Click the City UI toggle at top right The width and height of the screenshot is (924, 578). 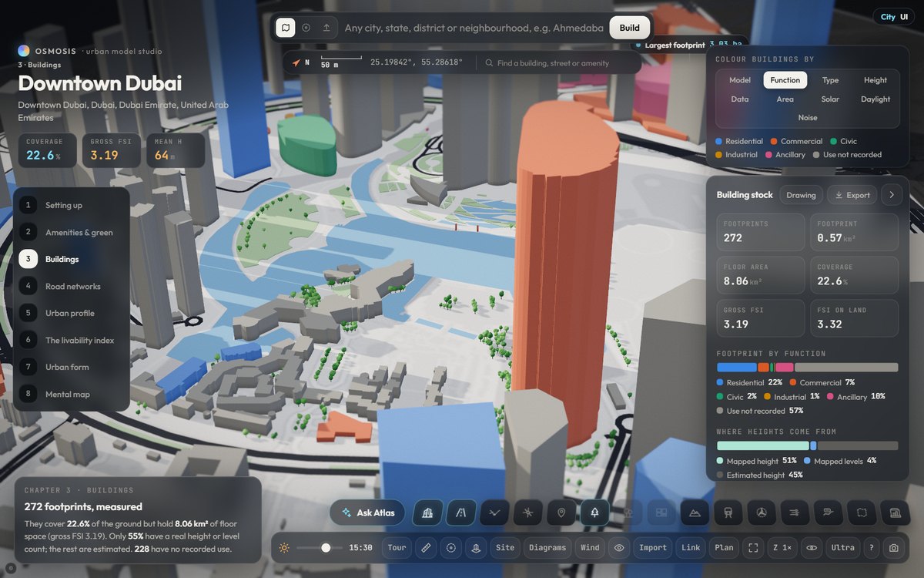893,16
